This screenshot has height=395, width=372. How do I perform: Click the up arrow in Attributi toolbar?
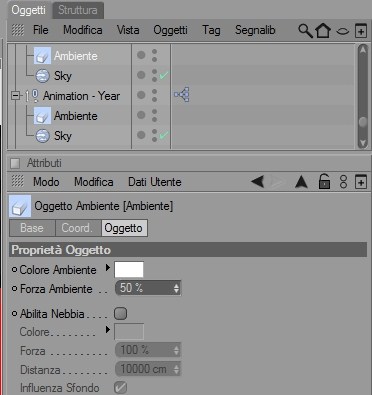click(x=301, y=182)
